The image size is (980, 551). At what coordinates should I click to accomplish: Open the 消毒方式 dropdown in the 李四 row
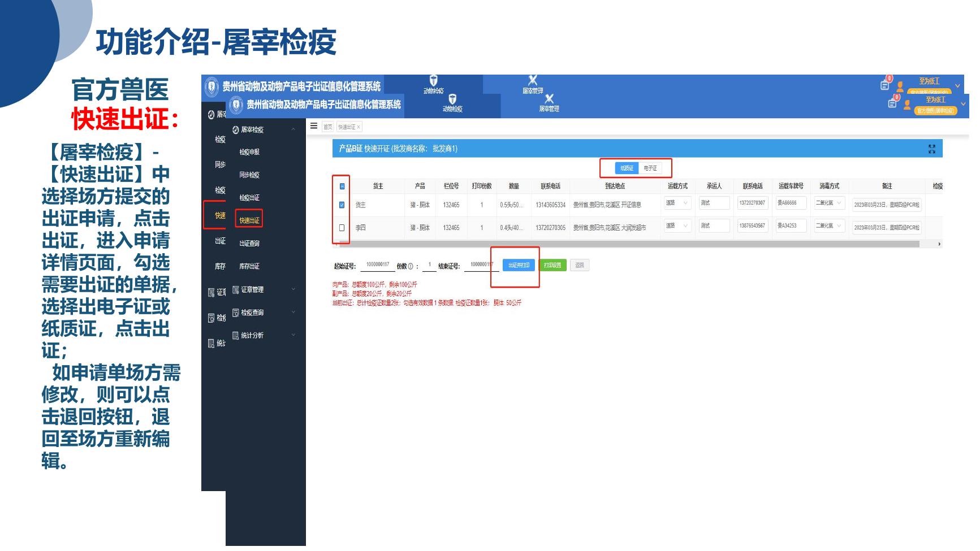[x=829, y=225]
